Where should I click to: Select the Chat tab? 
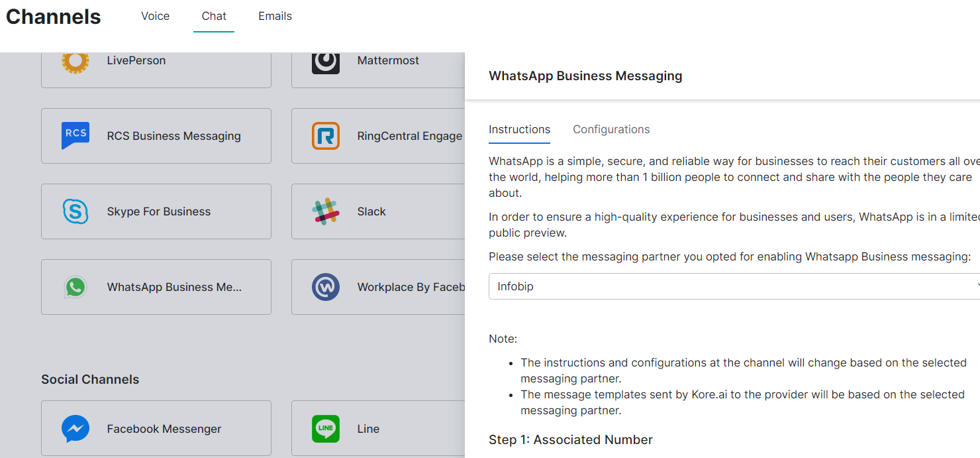click(x=214, y=16)
